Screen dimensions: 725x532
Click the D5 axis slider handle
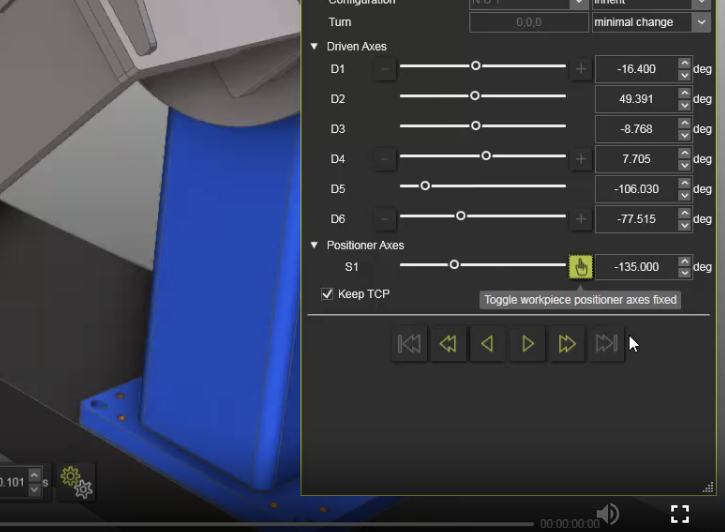coord(425,186)
